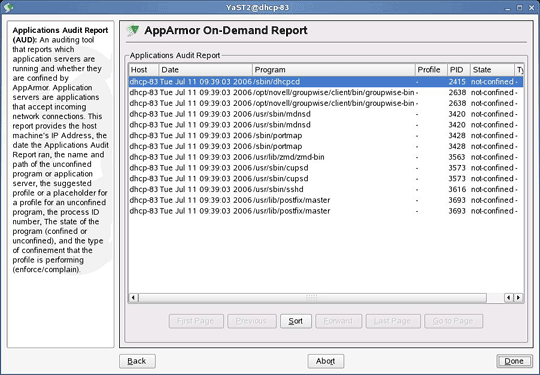540x375 pixels.
Task: Click the Go to Page button
Action: tap(453, 321)
